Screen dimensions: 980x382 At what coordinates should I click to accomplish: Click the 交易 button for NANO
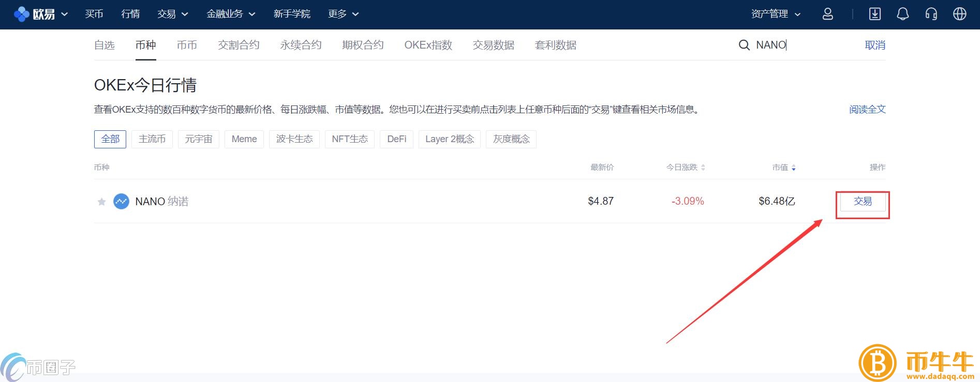click(x=862, y=202)
